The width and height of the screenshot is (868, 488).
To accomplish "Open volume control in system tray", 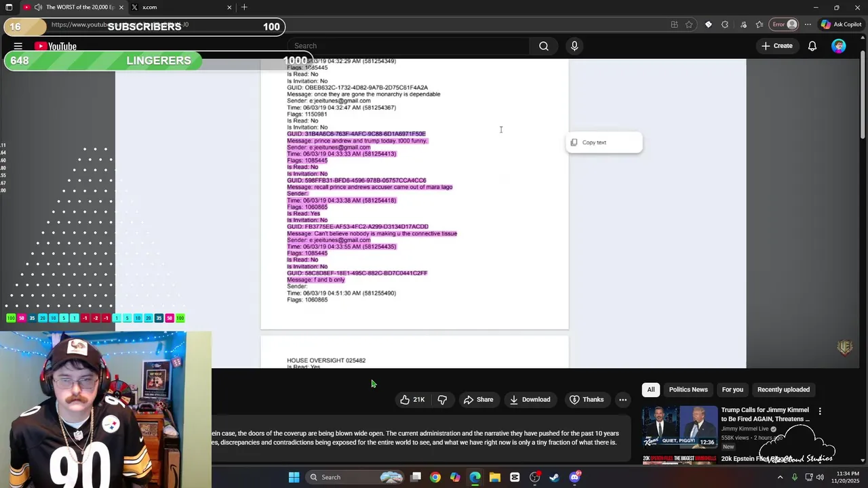I will 821,477.
